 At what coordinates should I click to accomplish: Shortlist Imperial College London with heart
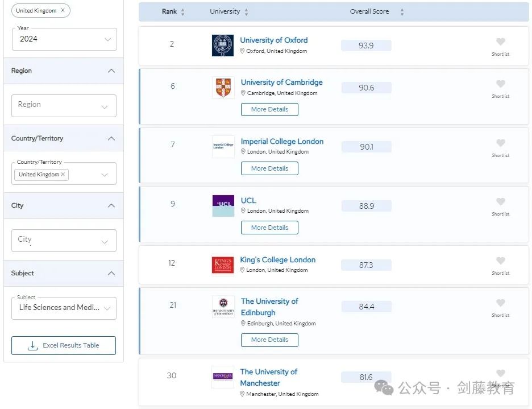[x=500, y=143]
